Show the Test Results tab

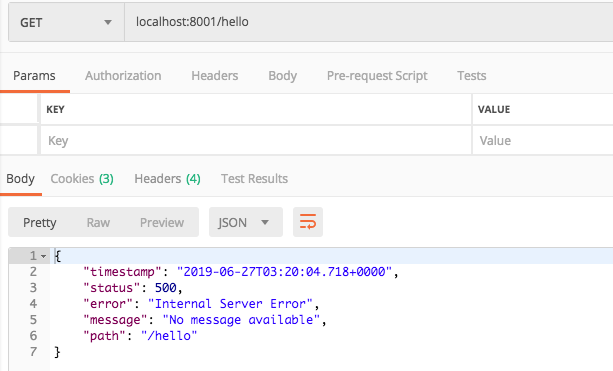(x=255, y=179)
